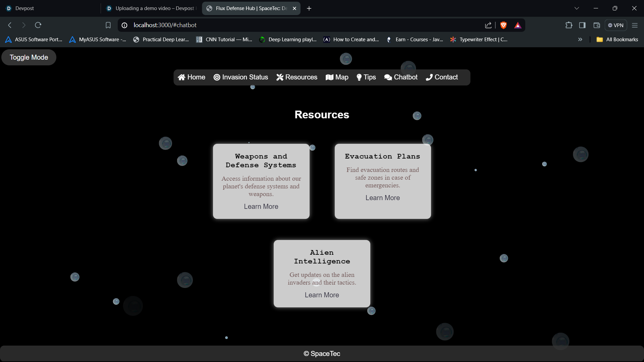Open the Chatbot nav link

401,77
